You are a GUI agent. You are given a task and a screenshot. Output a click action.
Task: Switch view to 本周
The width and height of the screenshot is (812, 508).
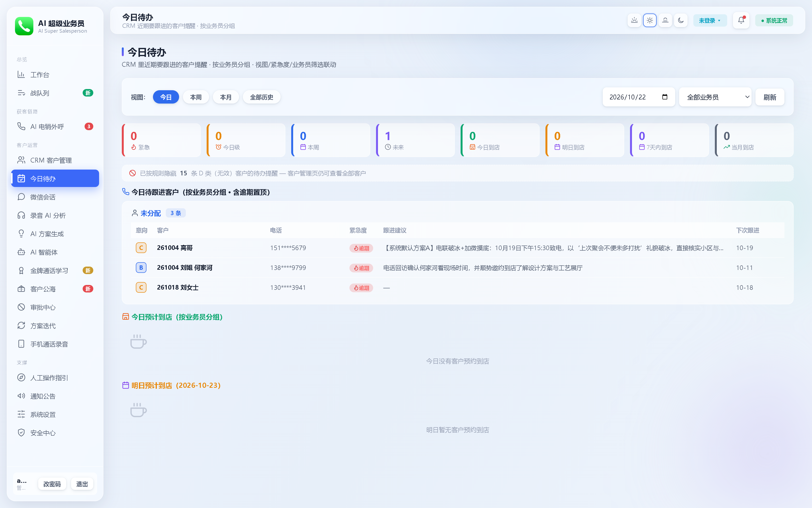pyautogui.click(x=196, y=97)
